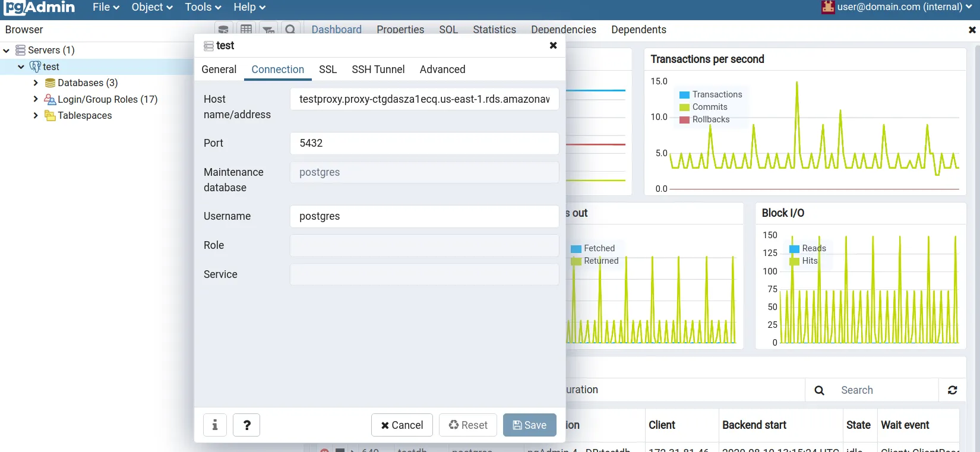The image size is (980, 452).
Task: Select the Connection tab in the dialog
Action: coord(278,69)
